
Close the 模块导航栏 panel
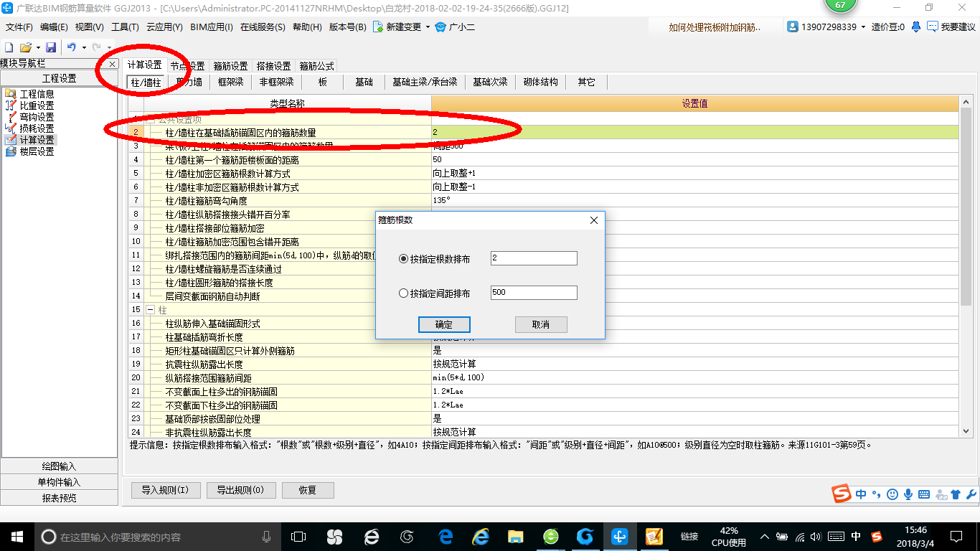tap(113, 65)
